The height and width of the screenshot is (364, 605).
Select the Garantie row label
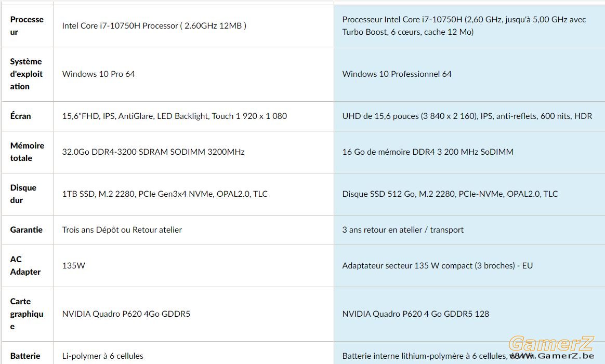point(26,230)
